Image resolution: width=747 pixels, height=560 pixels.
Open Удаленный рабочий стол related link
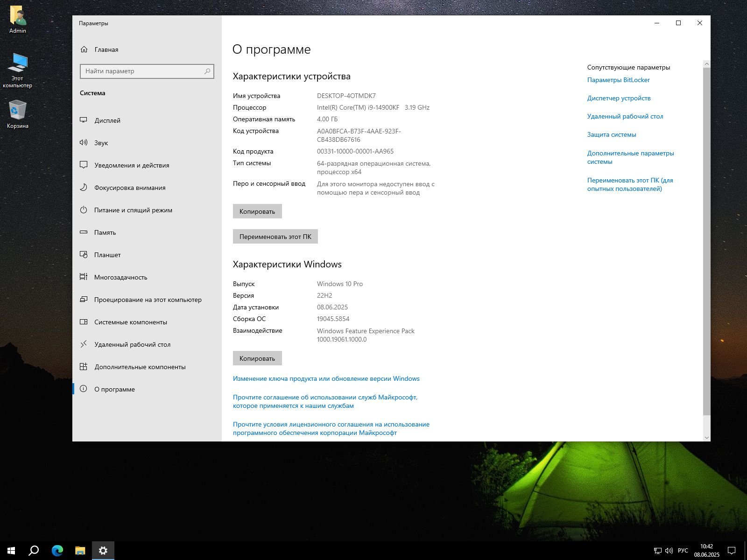tap(625, 116)
